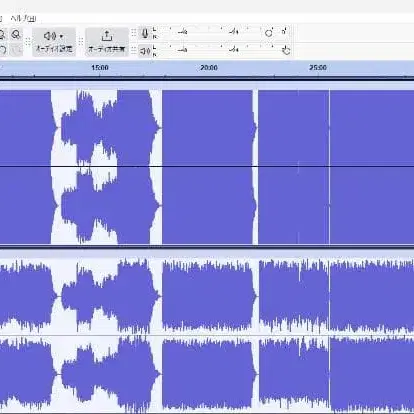The width and height of the screenshot is (414, 414).
Task: Open the microphone record meter options
Action: click(145, 33)
